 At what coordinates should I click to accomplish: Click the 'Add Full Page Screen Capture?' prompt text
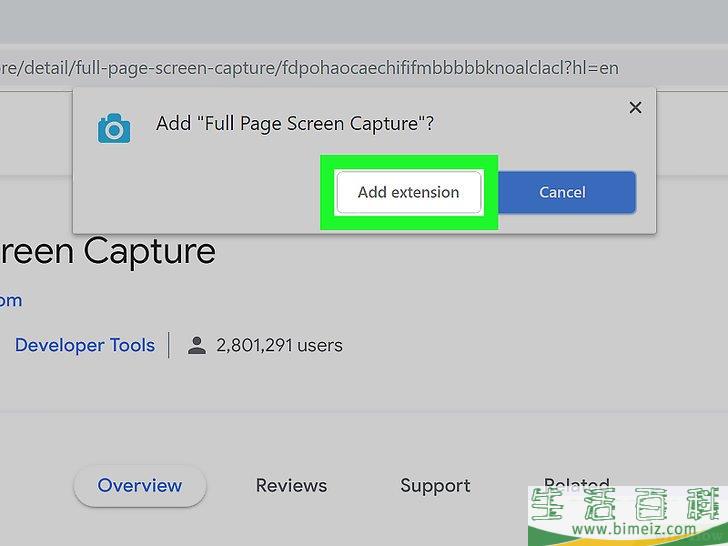[295, 125]
